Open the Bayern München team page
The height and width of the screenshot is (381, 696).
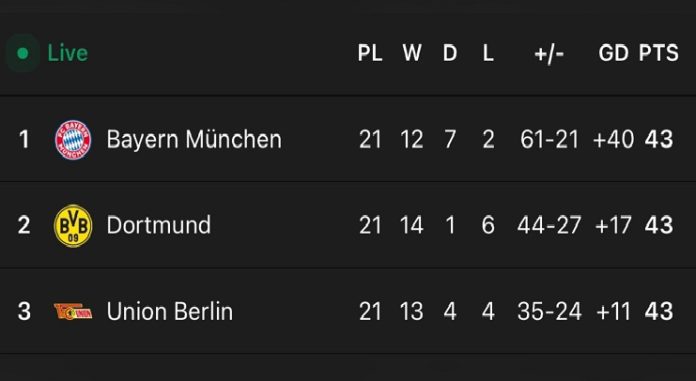tap(194, 139)
